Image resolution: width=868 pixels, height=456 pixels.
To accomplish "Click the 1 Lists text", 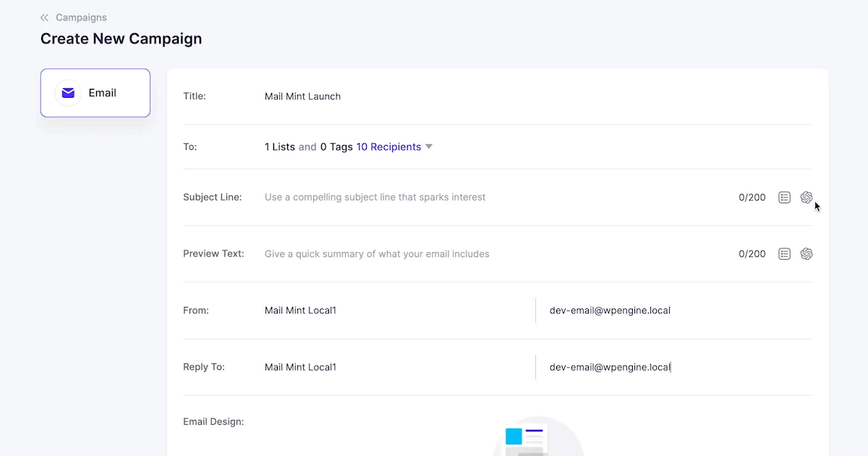I will 280,147.
